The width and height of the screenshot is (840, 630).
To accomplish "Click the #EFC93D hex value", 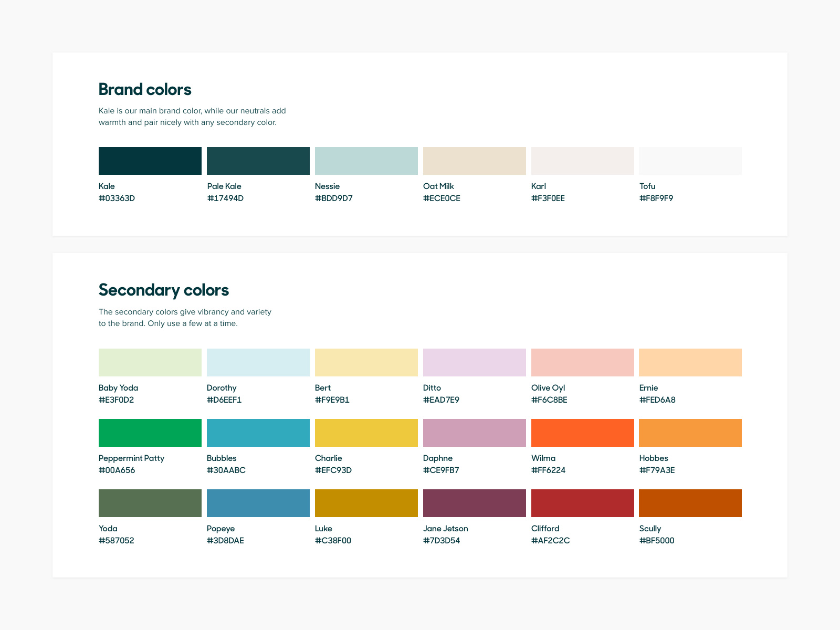I will [333, 470].
